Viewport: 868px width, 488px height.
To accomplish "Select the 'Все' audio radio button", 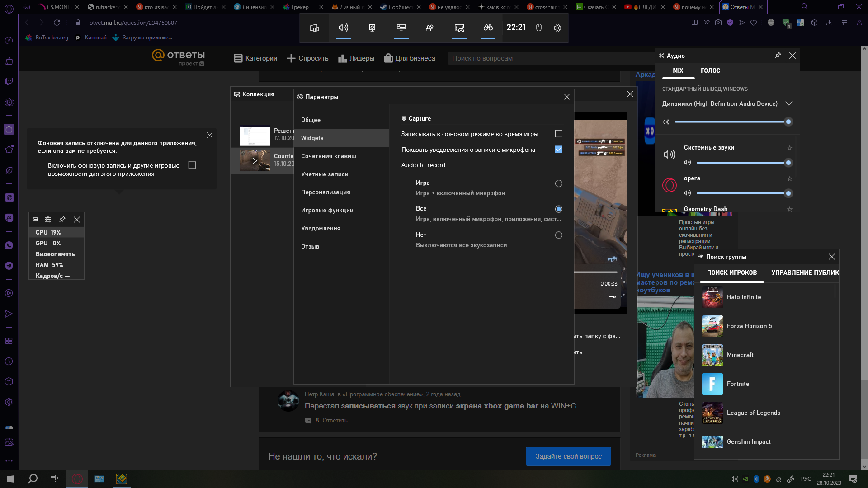I will tap(559, 209).
